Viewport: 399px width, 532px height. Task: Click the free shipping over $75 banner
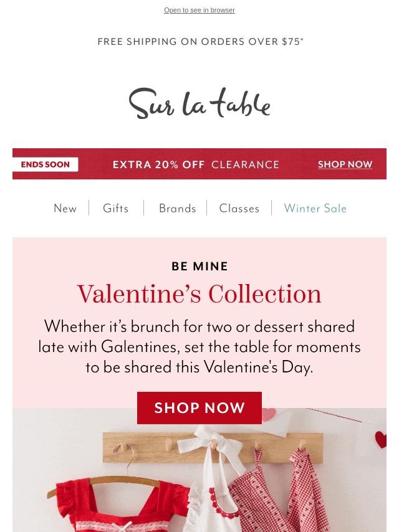(x=200, y=42)
